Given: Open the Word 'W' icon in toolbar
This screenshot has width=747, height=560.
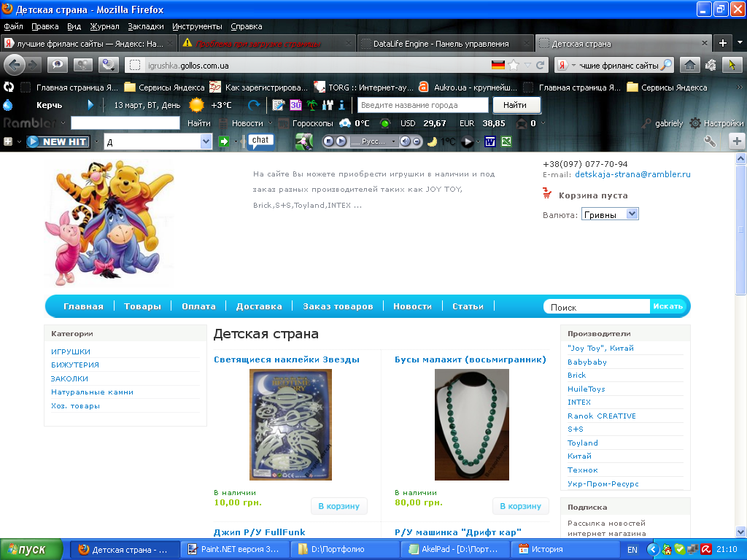Looking at the screenshot, I should [x=489, y=141].
